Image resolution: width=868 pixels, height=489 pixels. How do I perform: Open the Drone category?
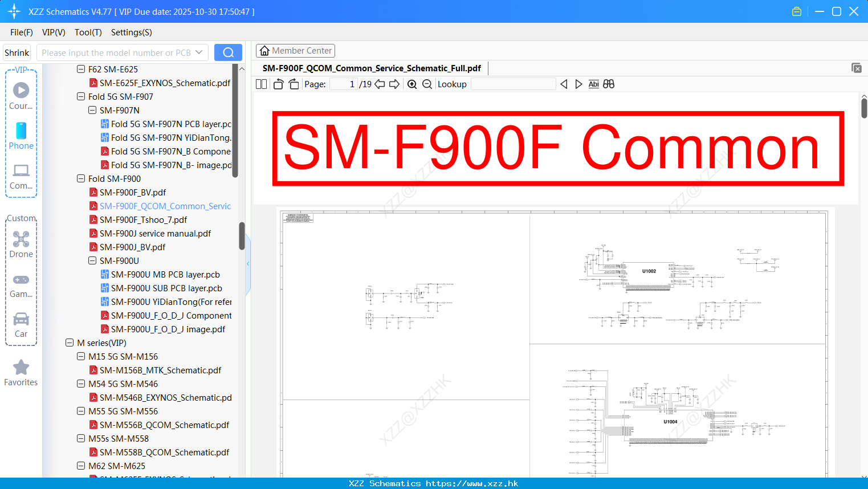coord(21,244)
